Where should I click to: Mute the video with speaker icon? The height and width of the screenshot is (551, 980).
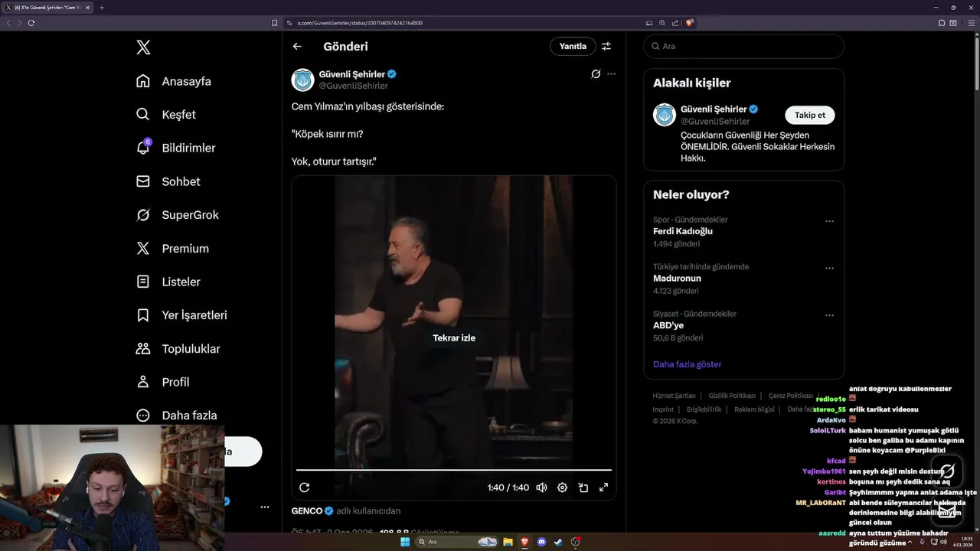[x=542, y=487]
